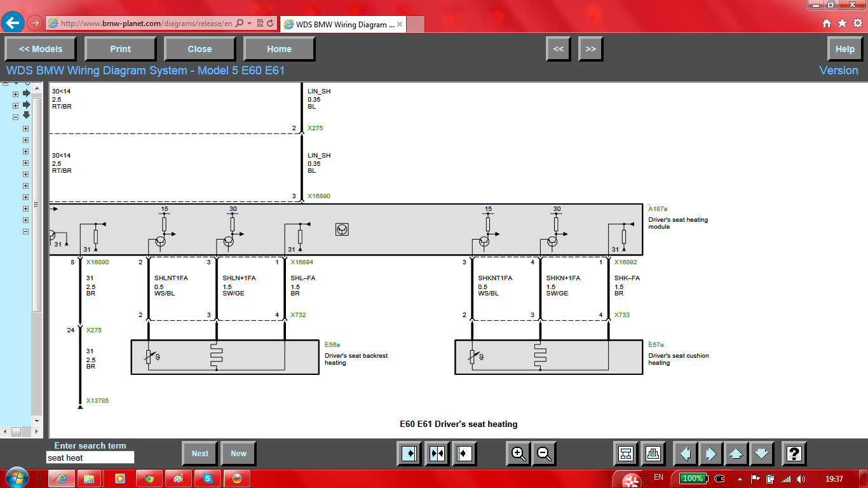Open browser tools gear icon

point(857,24)
